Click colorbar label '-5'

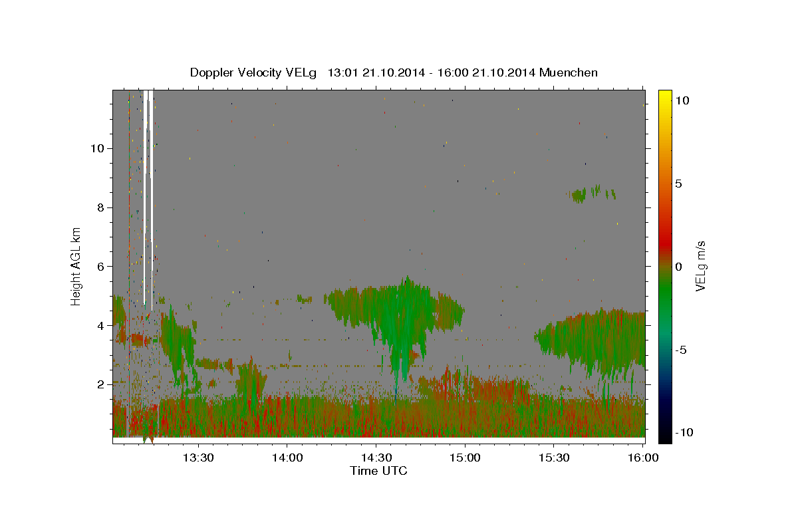[x=681, y=350]
